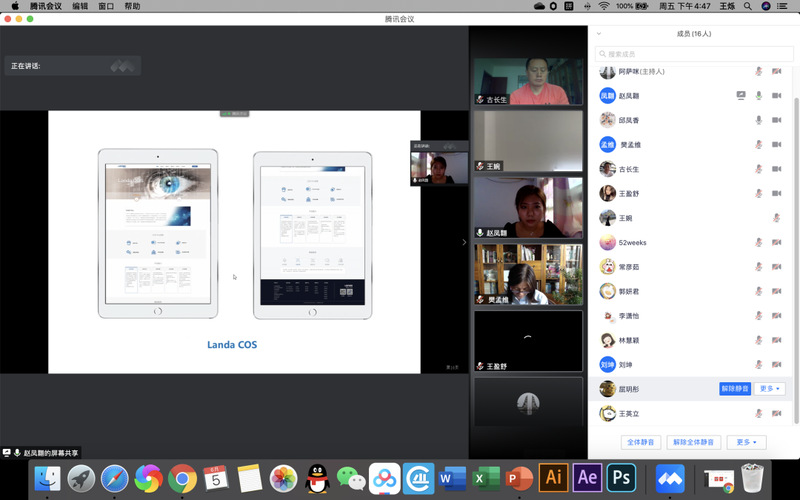Open 更多 dropdown next to 屈明彤
Image resolution: width=800 pixels, height=500 pixels.
point(769,389)
